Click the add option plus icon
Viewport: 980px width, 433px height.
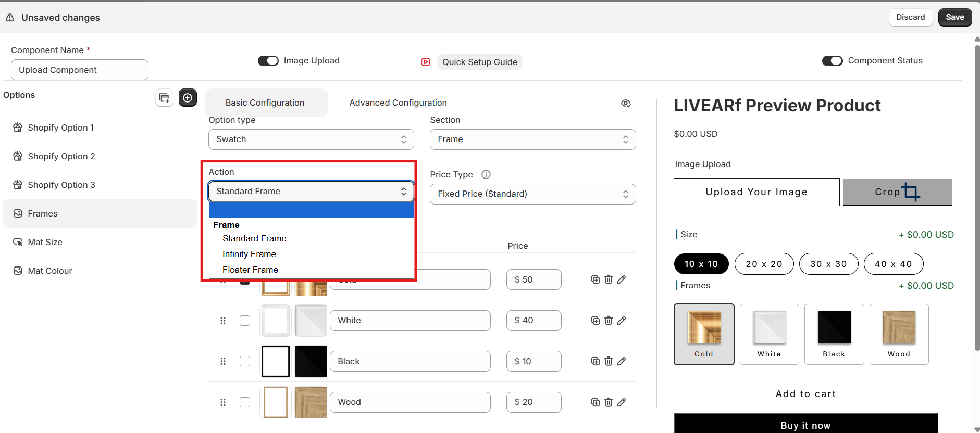coord(188,98)
